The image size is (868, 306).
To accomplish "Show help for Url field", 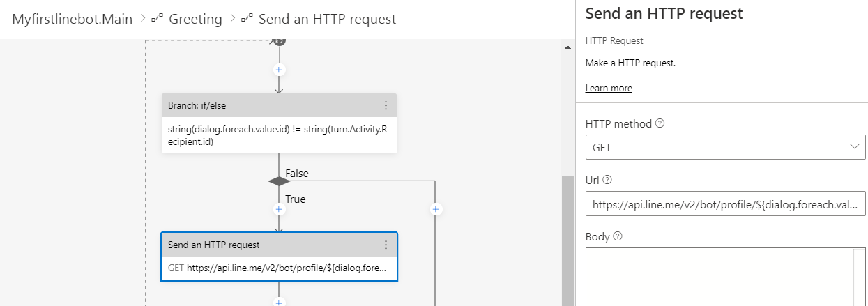I will click(x=607, y=180).
